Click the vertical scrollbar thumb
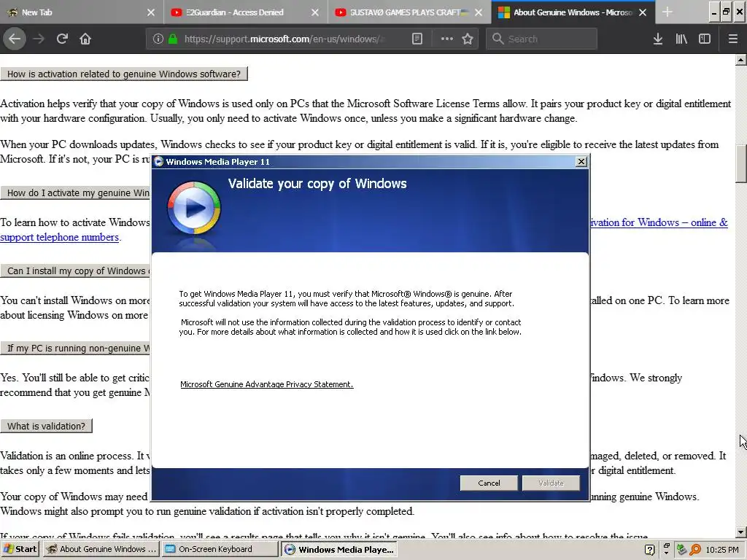 tap(741, 163)
